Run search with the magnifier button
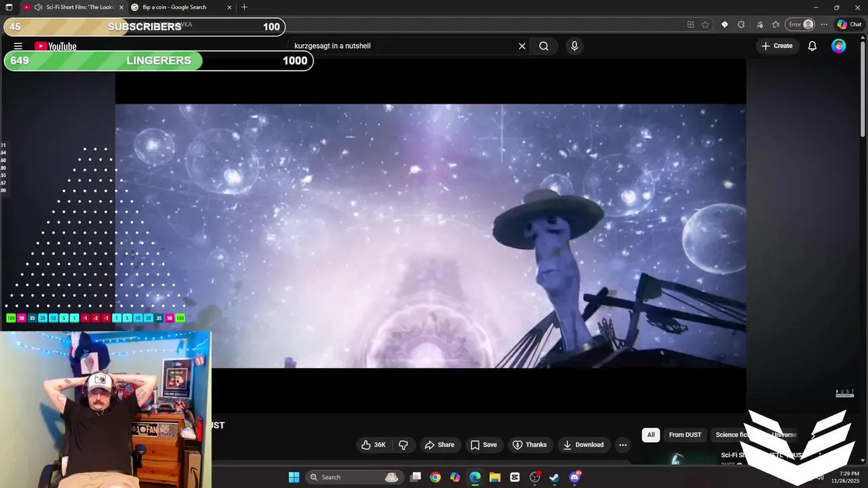 [544, 46]
